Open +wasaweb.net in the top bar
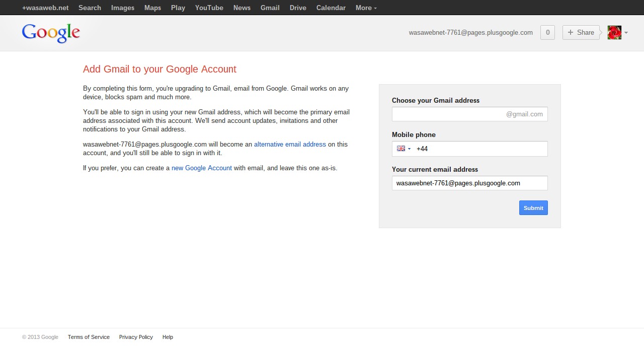The height and width of the screenshot is (346, 644). 45,8
